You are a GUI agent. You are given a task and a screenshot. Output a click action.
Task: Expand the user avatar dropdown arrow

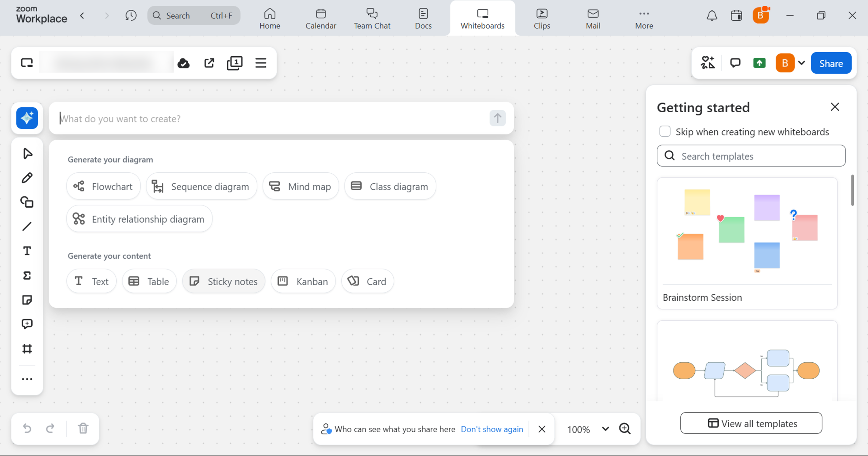point(802,63)
